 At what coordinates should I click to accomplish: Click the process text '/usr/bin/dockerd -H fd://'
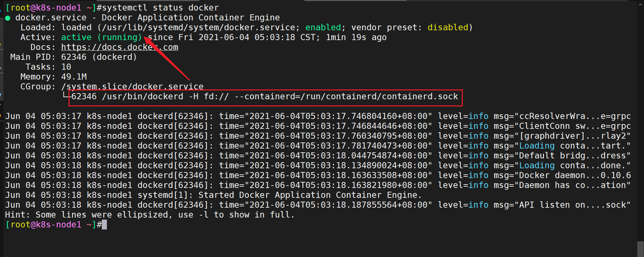click(x=165, y=96)
